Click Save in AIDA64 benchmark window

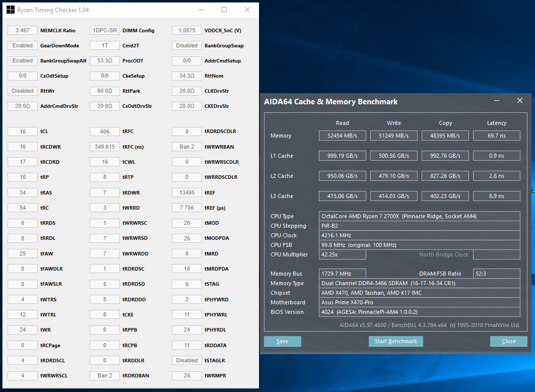coord(282,341)
